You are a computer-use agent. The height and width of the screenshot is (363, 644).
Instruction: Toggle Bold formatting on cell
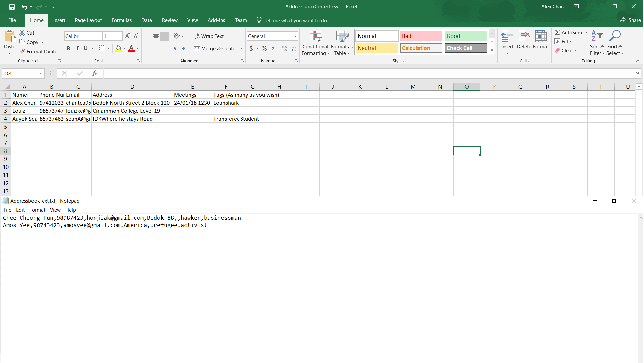(x=69, y=48)
